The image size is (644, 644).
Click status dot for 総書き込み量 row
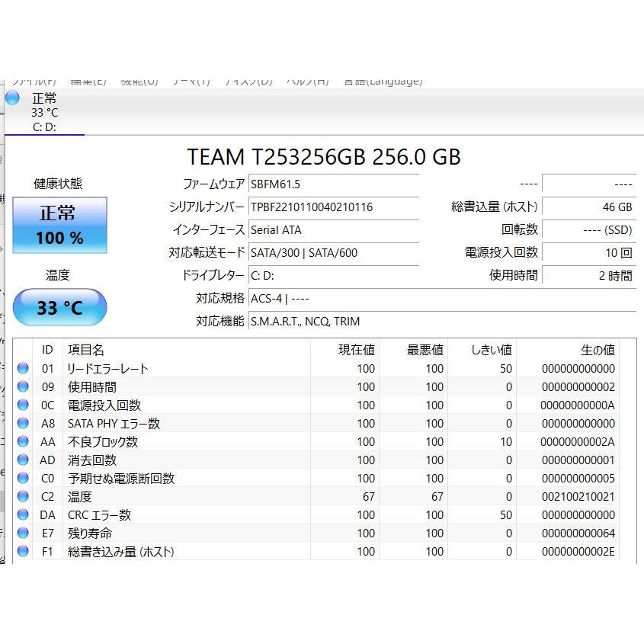pos(23,551)
